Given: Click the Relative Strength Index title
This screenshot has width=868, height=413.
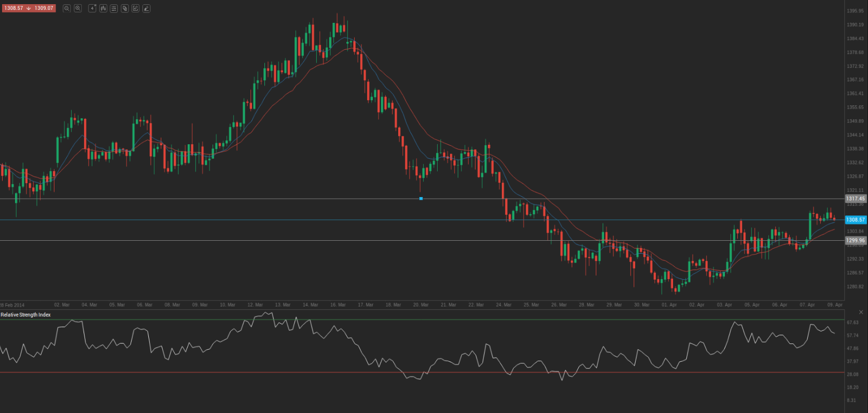Looking at the screenshot, I should [x=26, y=315].
